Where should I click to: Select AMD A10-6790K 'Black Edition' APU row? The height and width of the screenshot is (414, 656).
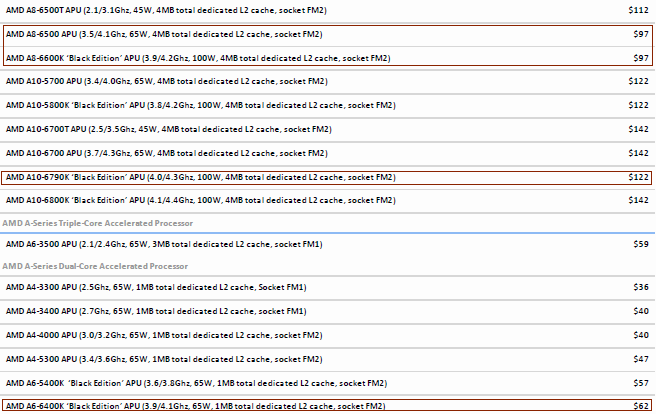coord(200,177)
